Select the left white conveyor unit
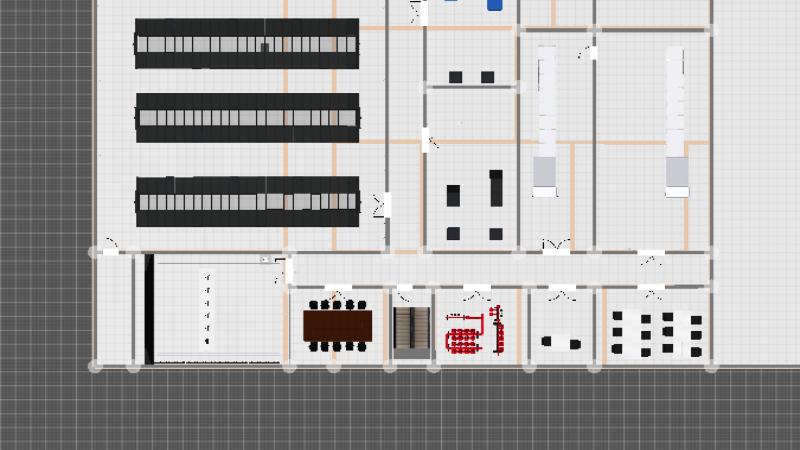This screenshot has height=450, width=800. pos(546,120)
